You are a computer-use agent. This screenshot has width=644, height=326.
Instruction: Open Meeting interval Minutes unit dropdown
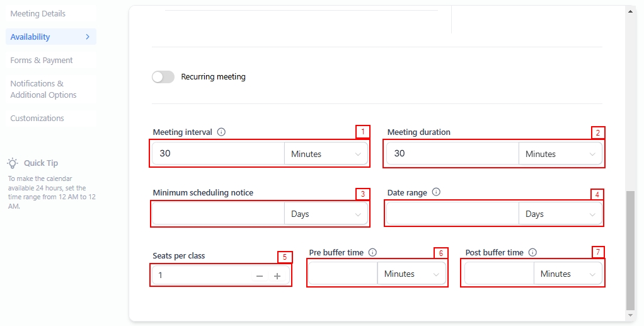pyautogui.click(x=326, y=154)
